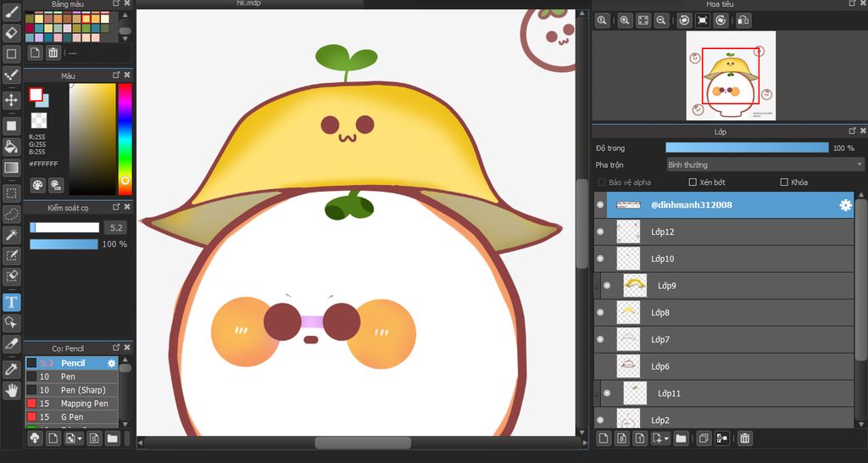
Task: Open add brush type dropdown in brush panel
Action: (x=73, y=438)
